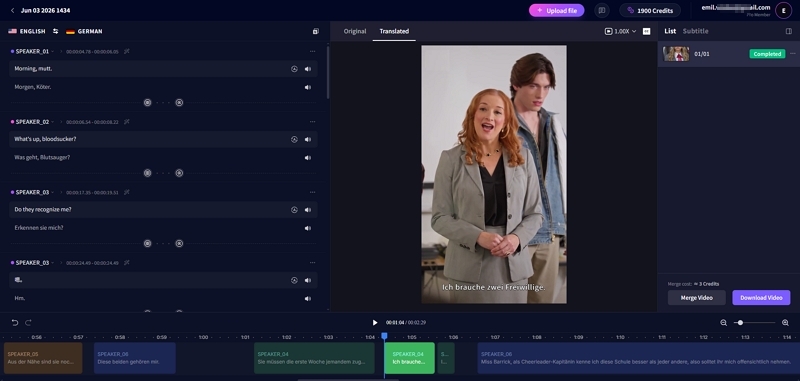800x381 pixels.
Task: Click the Merge Video button
Action: click(696, 298)
